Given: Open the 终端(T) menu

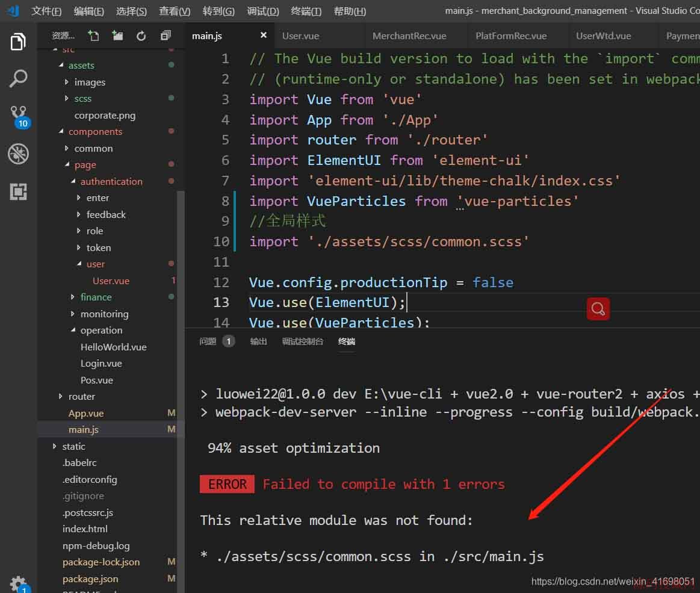Looking at the screenshot, I should tap(306, 11).
